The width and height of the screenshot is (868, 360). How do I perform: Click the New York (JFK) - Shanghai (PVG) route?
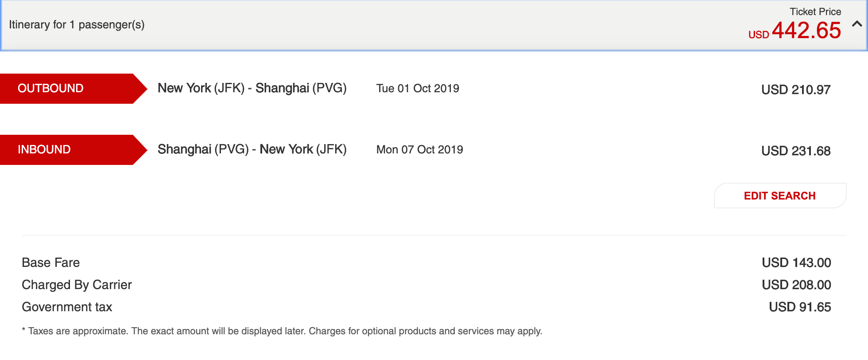(x=252, y=88)
